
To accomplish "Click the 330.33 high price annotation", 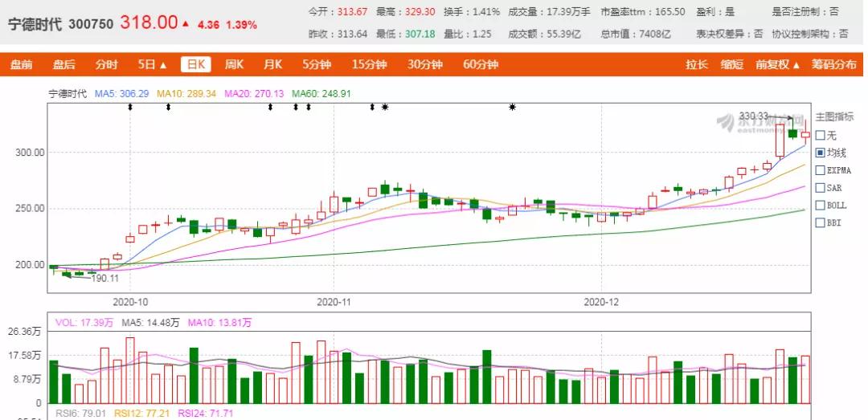I will (x=753, y=116).
